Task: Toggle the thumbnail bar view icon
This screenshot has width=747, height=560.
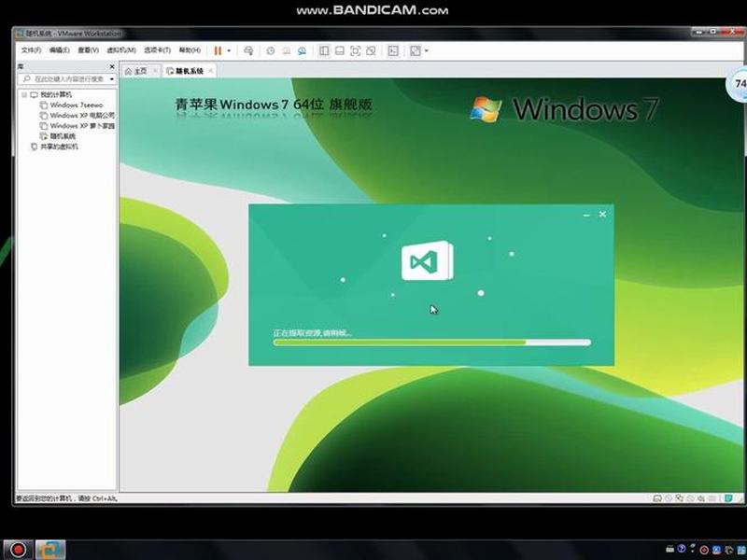Action: (340, 50)
